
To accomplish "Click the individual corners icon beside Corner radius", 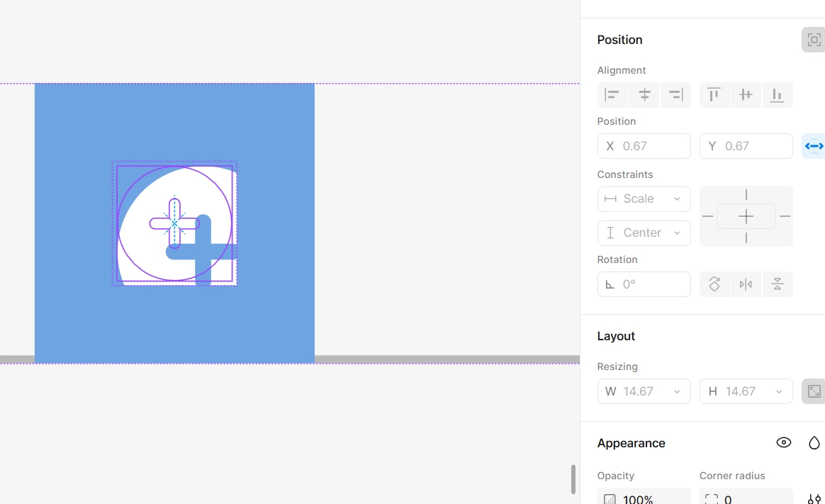I will tap(814, 498).
